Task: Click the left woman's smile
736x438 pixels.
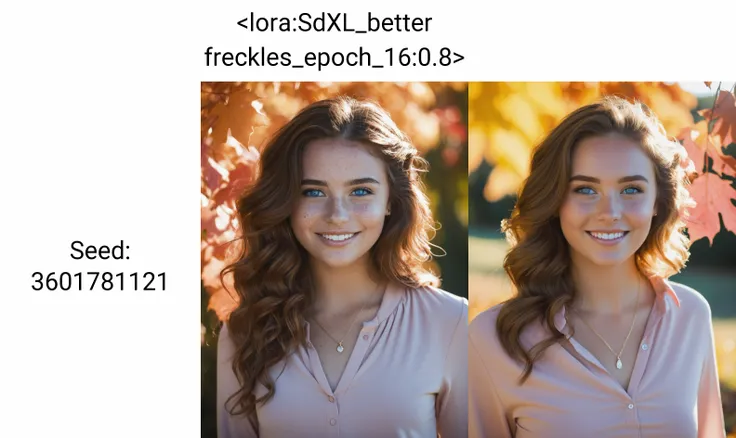Action: [337, 237]
